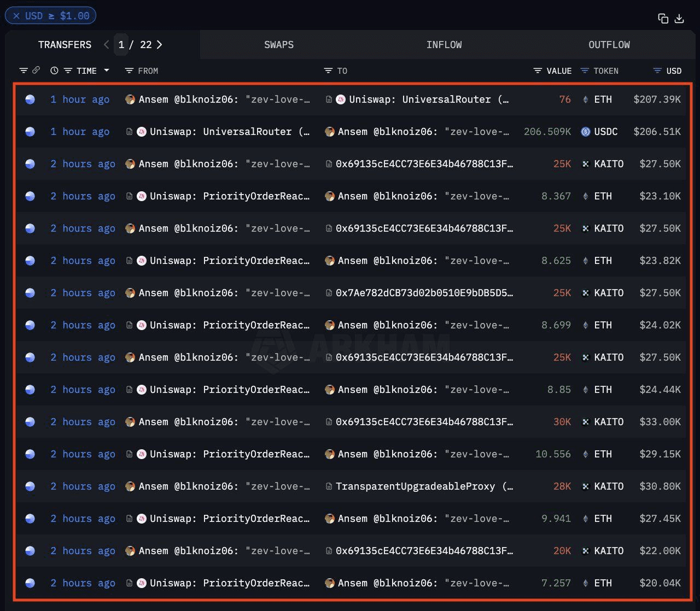The width and height of the screenshot is (700, 611).
Task: Click Ansem recipient in the 9.941 ETH row
Action: pyautogui.click(x=417, y=519)
